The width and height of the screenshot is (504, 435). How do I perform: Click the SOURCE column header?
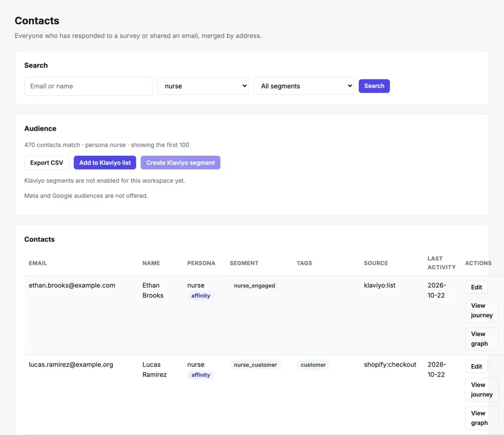tap(376, 263)
